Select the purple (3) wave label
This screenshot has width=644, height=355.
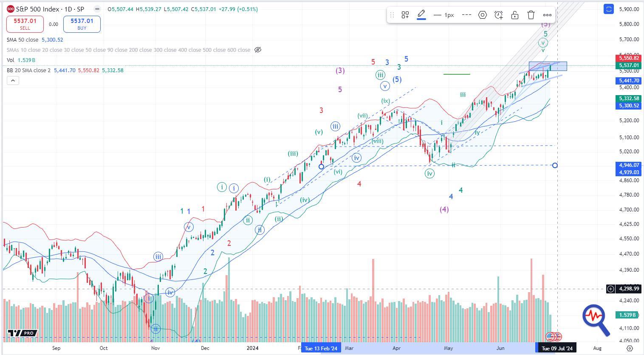coord(340,70)
